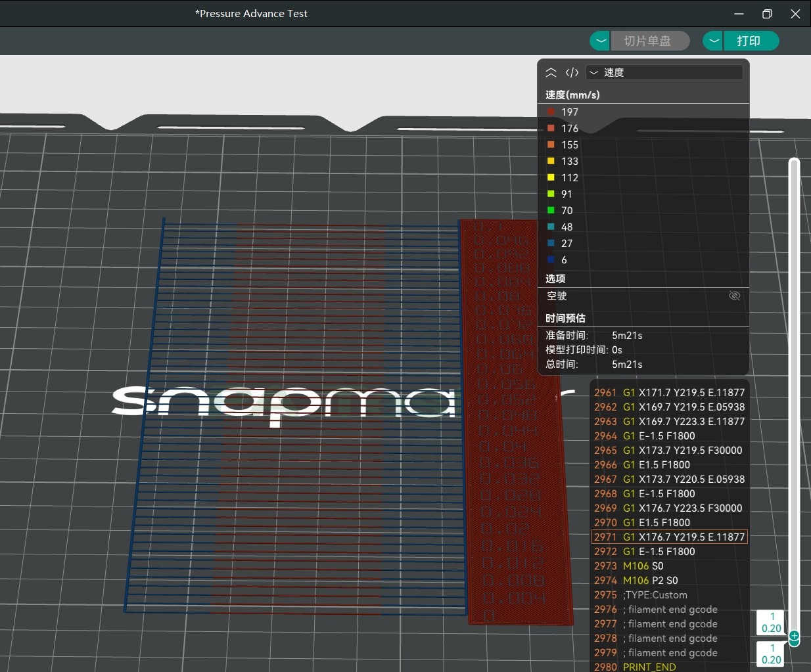The width and height of the screenshot is (811, 672).
Task: Click the 197 speed color swatch
Action: [x=551, y=112]
